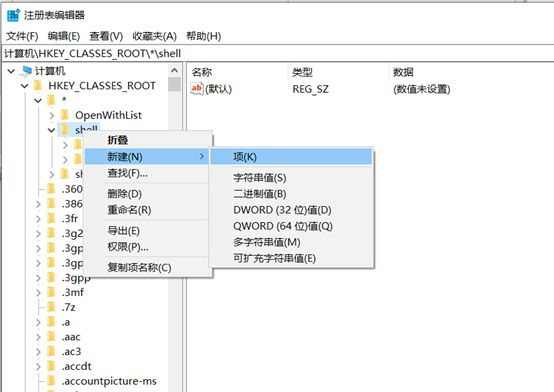This screenshot has height=392, width=554.
Task: Select the OpenWithList folder icon
Action: (x=65, y=115)
